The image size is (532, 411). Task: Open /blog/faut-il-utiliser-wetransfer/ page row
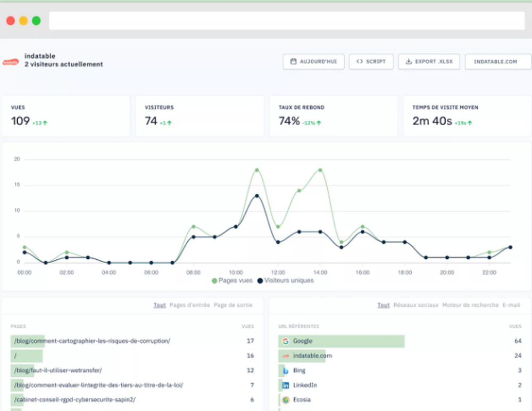coord(132,370)
